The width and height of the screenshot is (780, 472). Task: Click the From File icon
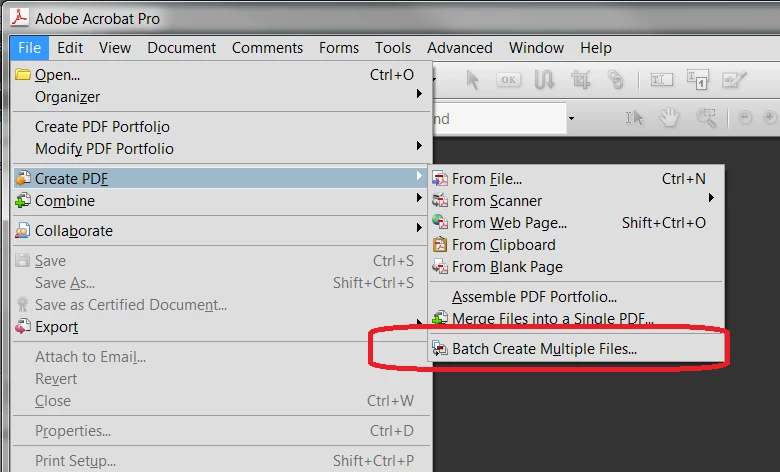tap(440, 179)
